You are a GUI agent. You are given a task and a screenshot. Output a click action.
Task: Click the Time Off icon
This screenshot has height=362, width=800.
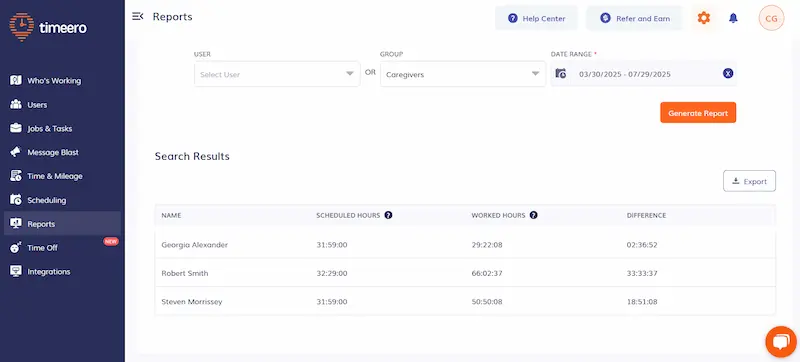tap(16, 247)
